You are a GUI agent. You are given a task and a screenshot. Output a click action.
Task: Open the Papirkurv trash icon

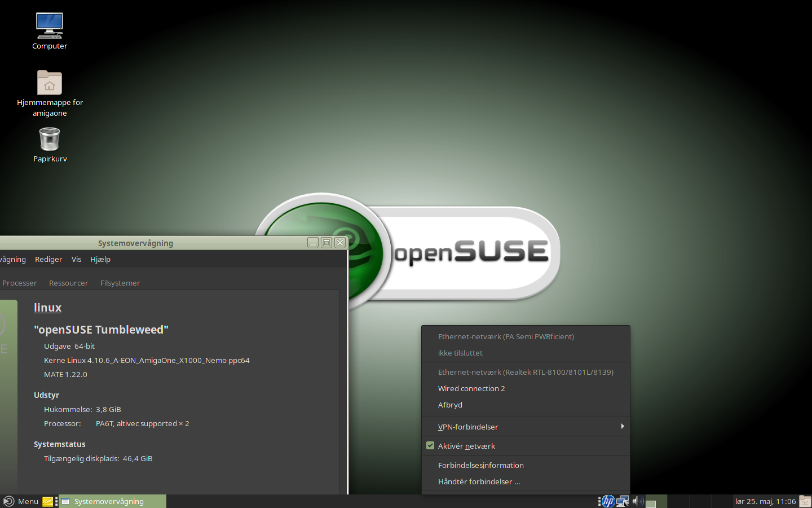point(50,139)
